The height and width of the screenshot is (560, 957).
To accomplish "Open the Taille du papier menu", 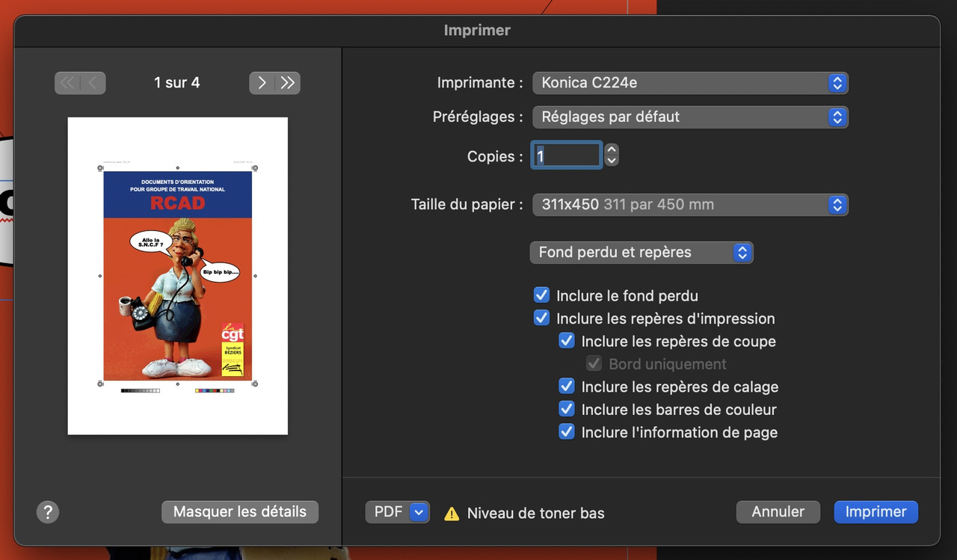I will point(689,204).
